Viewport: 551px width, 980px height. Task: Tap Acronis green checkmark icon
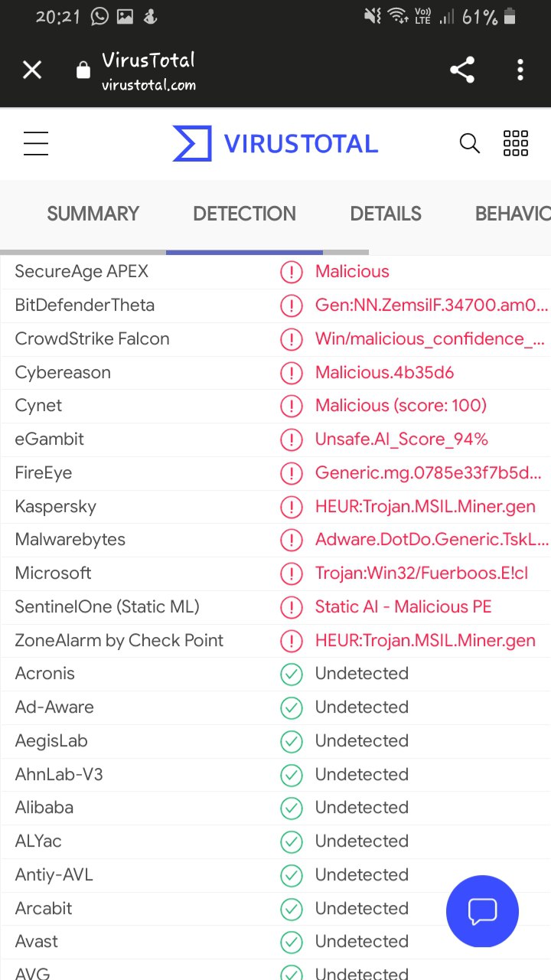(291, 674)
